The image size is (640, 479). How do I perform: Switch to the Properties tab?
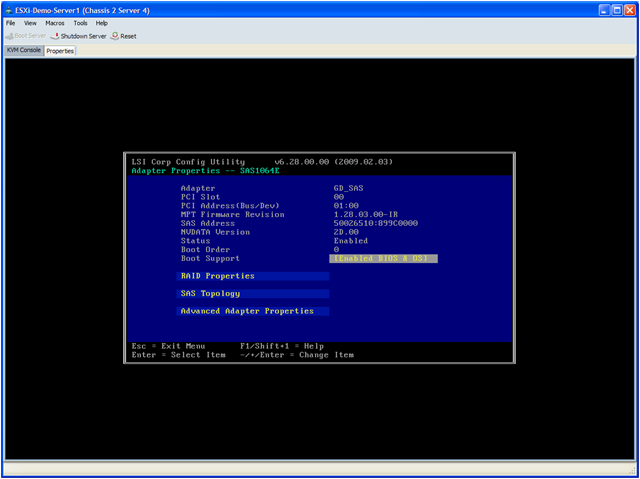tap(60, 51)
